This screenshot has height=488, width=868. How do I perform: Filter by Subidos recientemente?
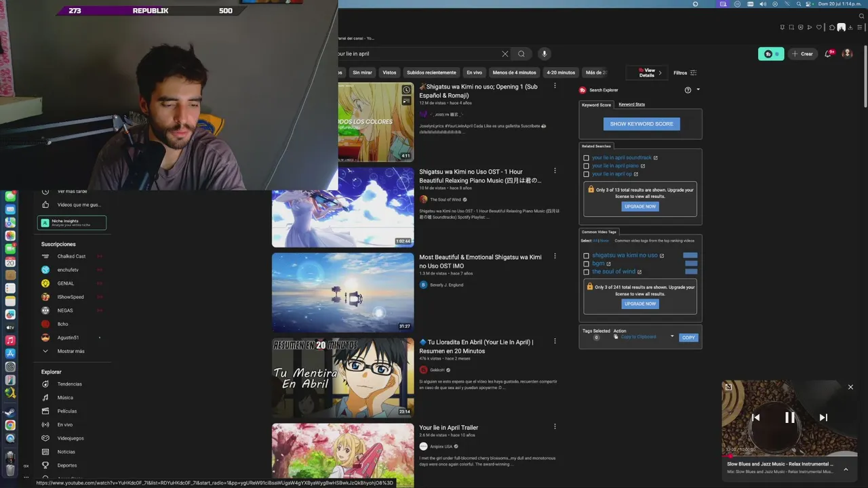[x=431, y=73]
